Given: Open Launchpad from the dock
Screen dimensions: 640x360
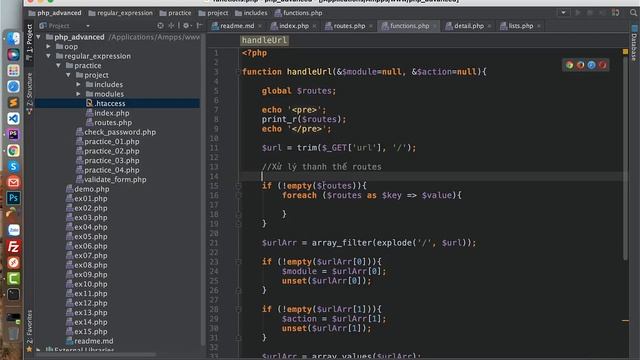Looking at the screenshot, I should 13,70.
